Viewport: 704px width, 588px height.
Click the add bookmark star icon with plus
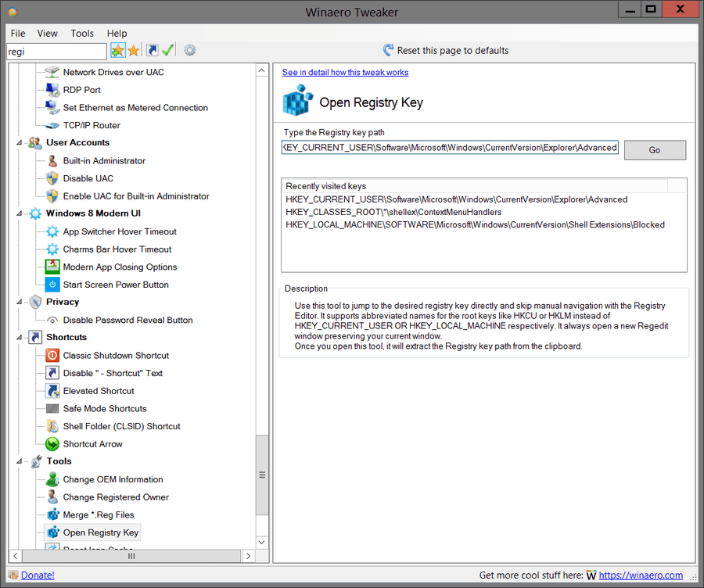(117, 51)
